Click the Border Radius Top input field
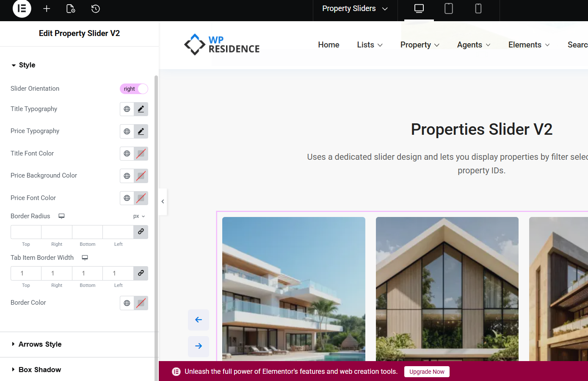The width and height of the screenshot is (588, 381). (26, 232)
